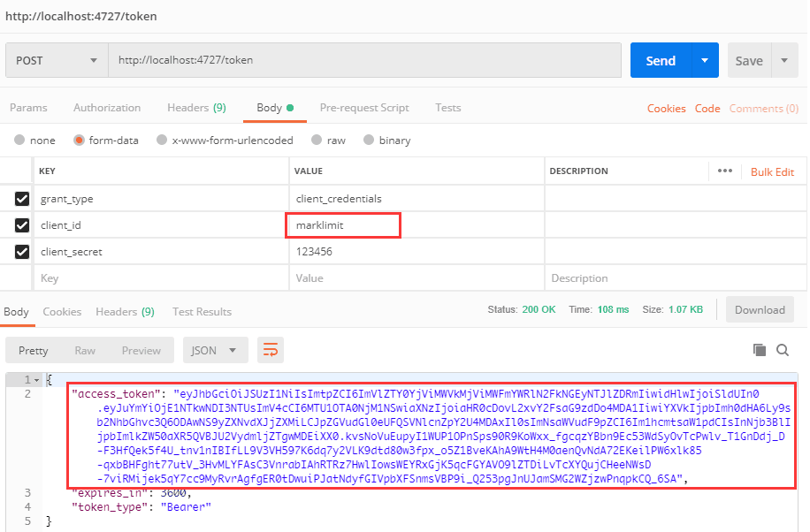The width and height of the screenshot is (810, 532).
Task: Open the Save dropdown arrow
Action: tap(784, 60)
